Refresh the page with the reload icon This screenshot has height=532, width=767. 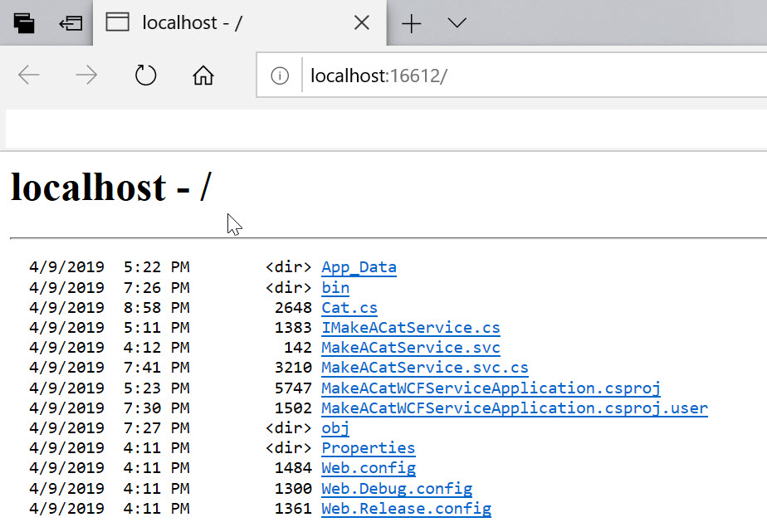click(x=145, y=76)
